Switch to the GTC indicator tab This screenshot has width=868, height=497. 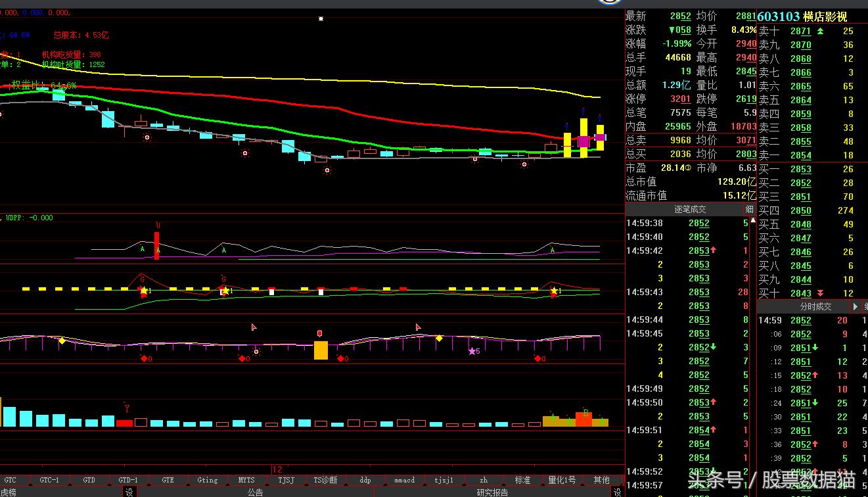(x=10, y=480)
